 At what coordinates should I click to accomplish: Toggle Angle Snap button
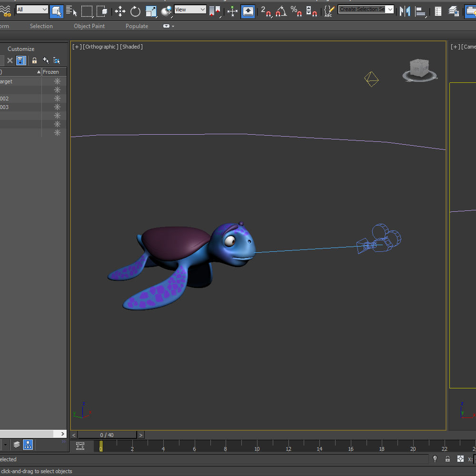click(281, 11)
